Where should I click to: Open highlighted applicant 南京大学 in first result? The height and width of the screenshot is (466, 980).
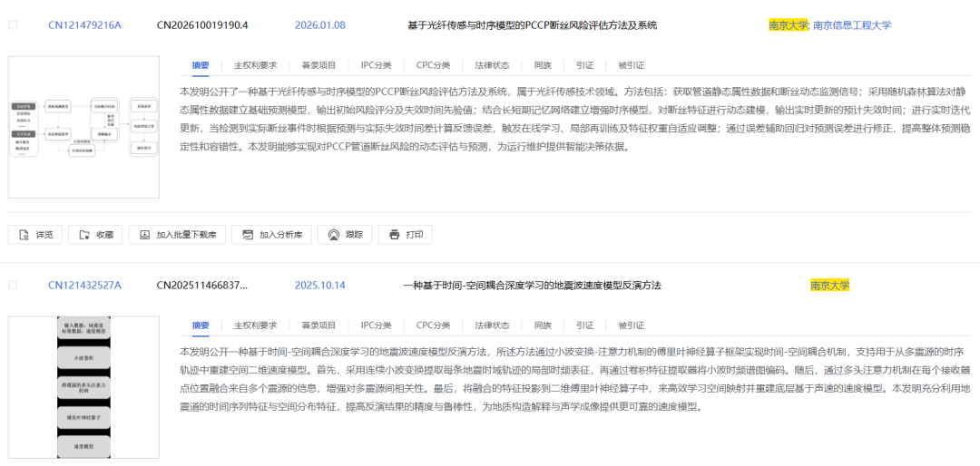tap(789, 25)
